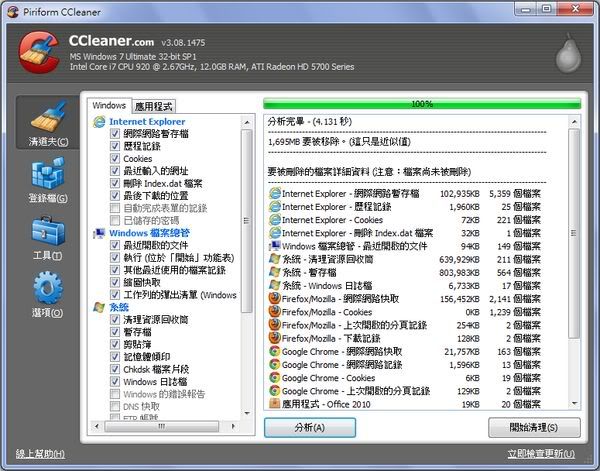
Task: Toggle 最後下載的位置 checkbox
Action: click(x=114, y=196)
